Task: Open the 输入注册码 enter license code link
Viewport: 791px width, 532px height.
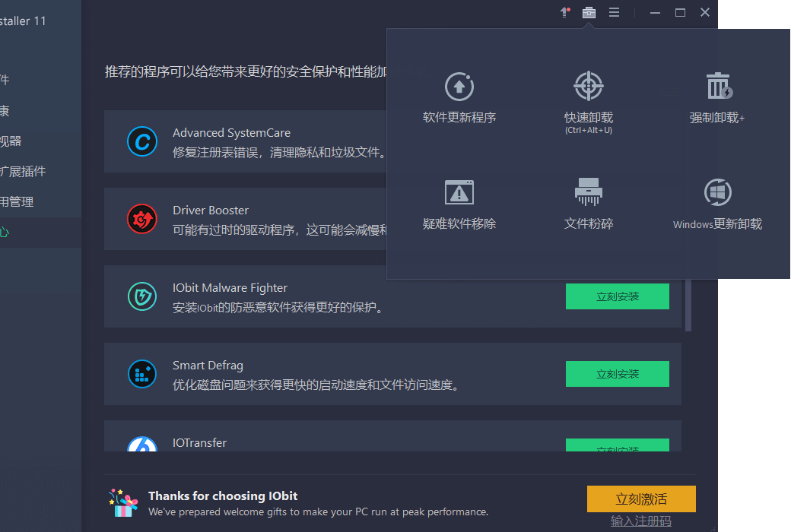Action: point(640,521)
